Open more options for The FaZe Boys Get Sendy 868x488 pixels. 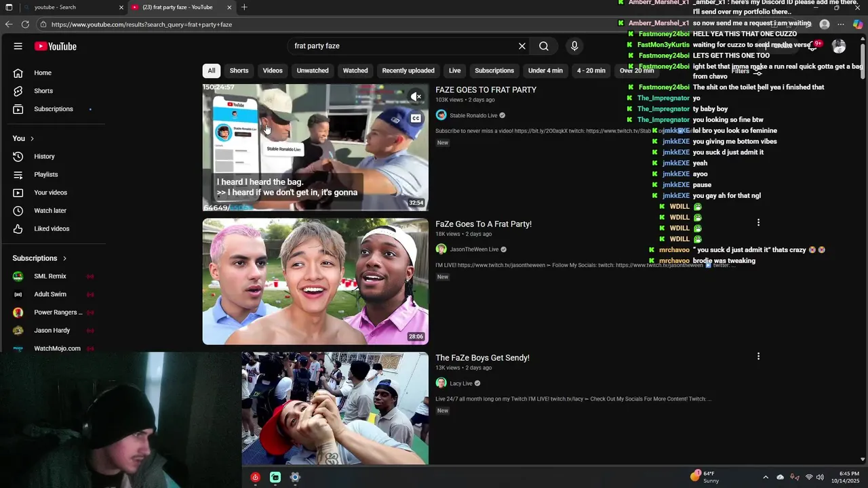click(x=758, y=357)
